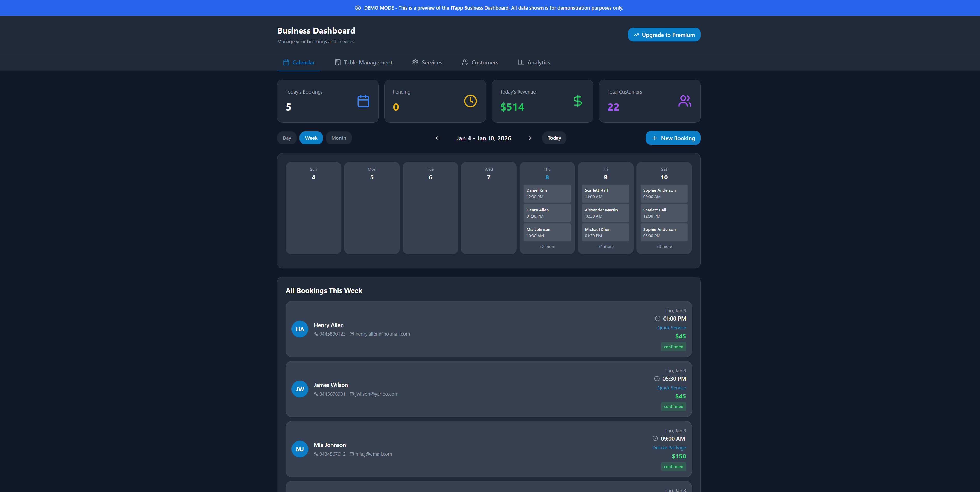Click Upgrade to Premium button

(x=664, y=35)
